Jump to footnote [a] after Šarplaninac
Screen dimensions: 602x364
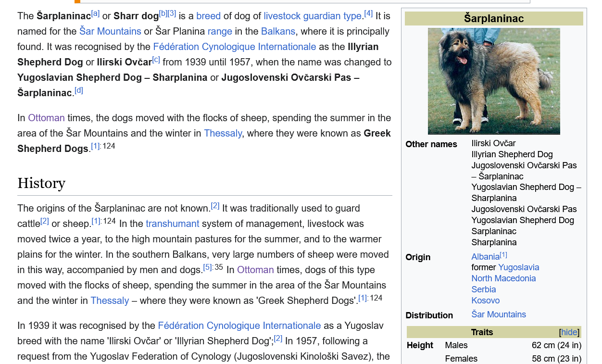pos(95,13)
